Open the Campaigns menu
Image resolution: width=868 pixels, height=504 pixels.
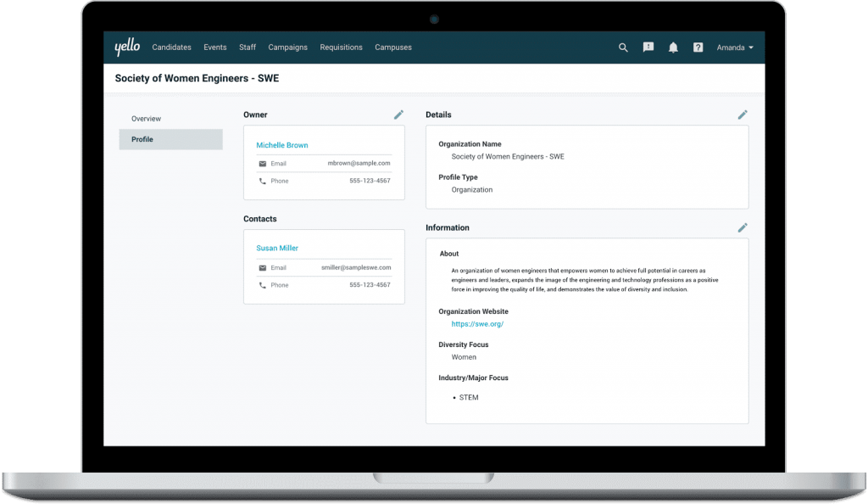(x=288, y=48)
